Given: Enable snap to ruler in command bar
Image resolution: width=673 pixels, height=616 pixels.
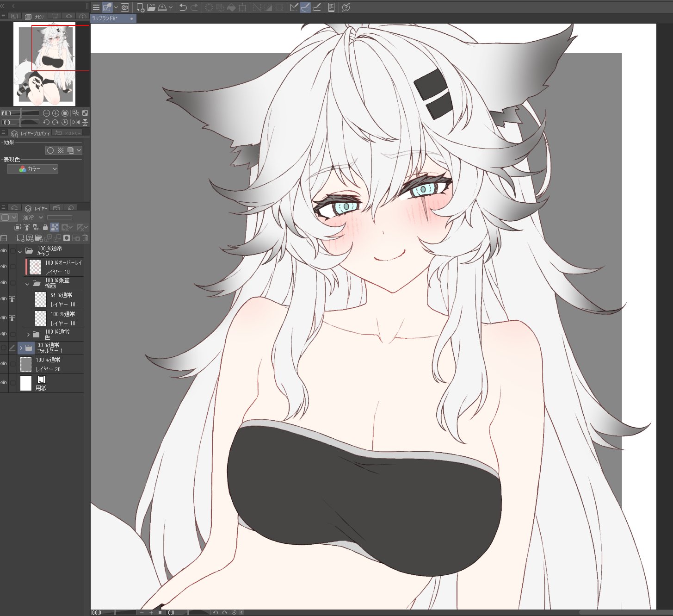Looking at the screenshot, I should tap(294, 7).
